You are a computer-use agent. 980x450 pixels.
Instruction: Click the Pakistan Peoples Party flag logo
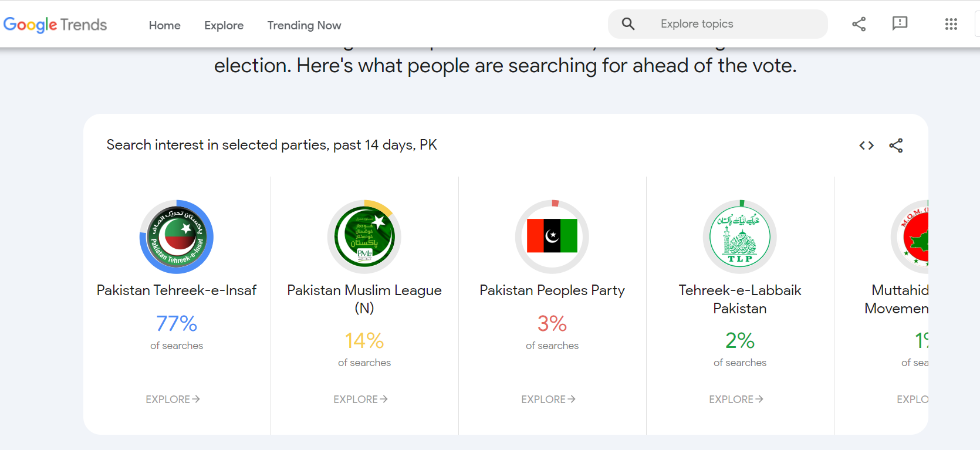coord(552,236)
